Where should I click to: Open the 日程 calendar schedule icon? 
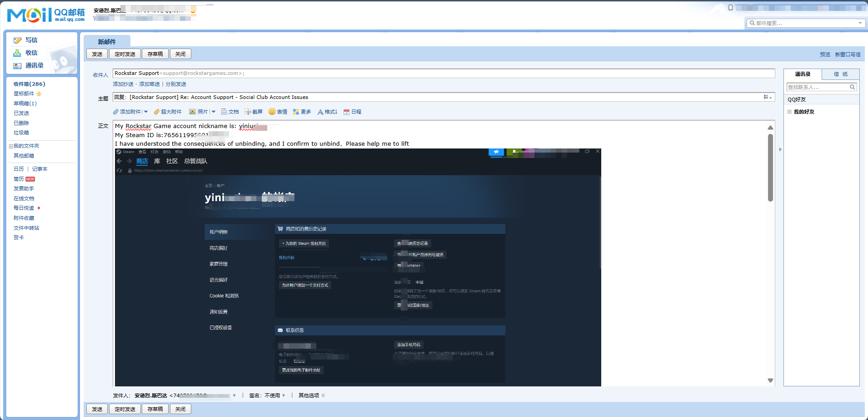[x=347, y=112]
